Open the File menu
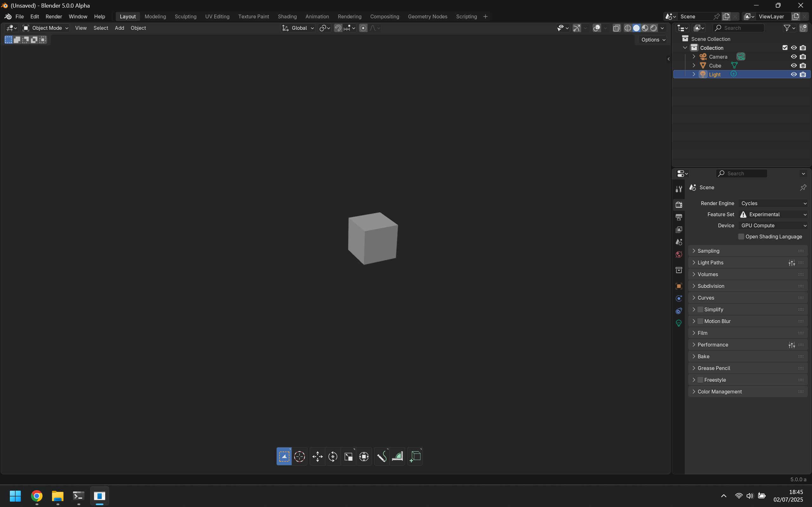The width and height of the screenshot is (812, 507). point(19,16)
